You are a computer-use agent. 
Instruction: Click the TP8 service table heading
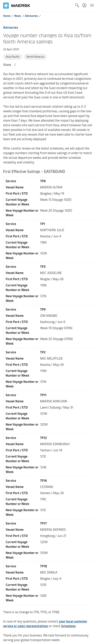(x=43, y=181)
